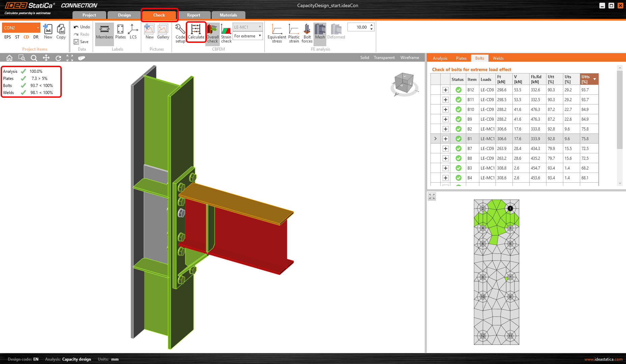Select the magnifier zoom tool
Screen dimensions: 626x364
34,58
